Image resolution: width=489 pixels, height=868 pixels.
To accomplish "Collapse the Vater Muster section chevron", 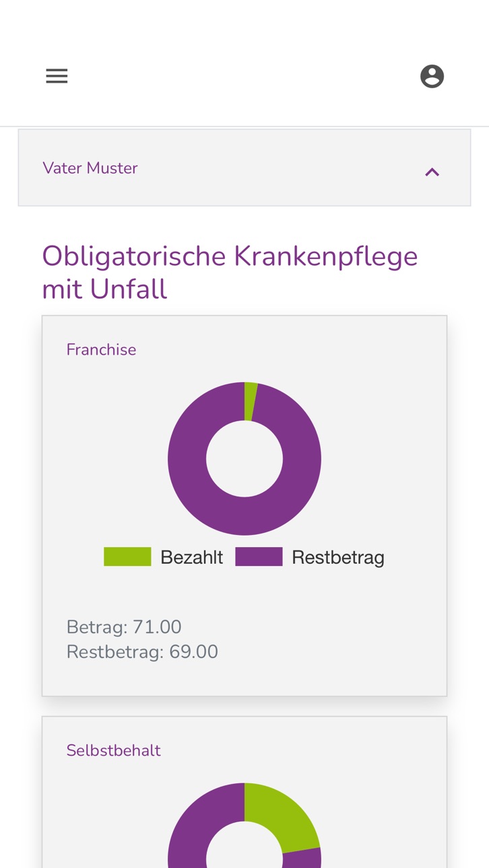I will point(432,172).
